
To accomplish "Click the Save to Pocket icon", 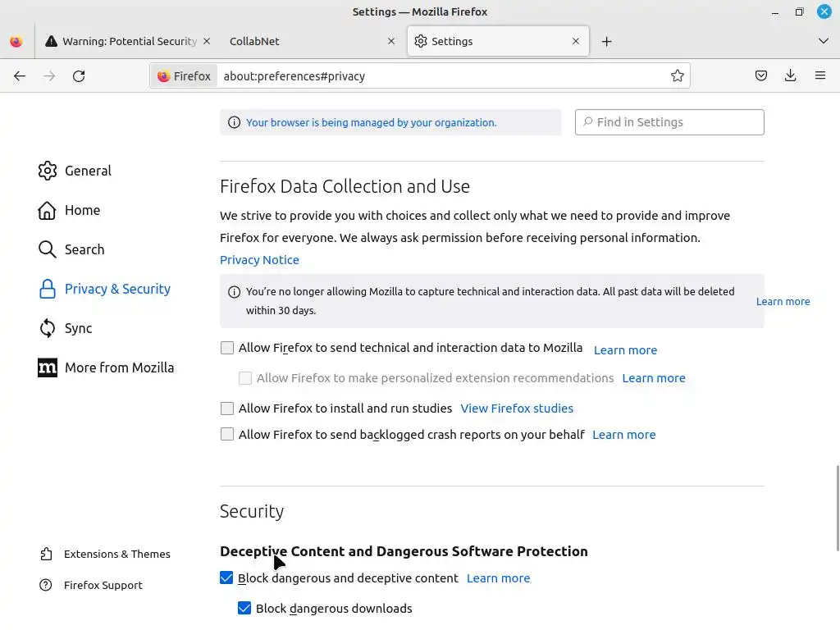I will coord(761,75).
